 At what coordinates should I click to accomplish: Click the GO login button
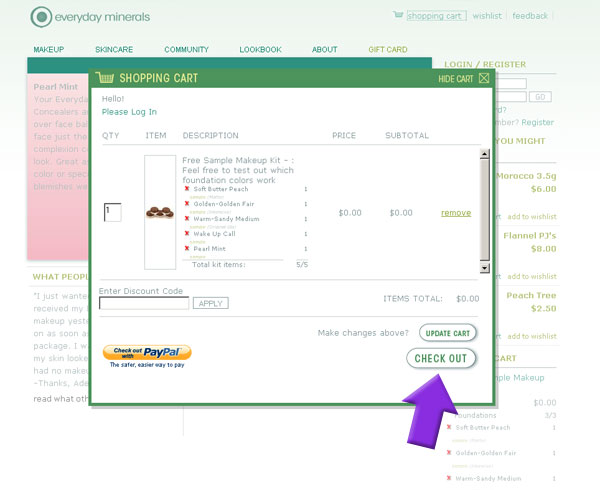[540, 97]
